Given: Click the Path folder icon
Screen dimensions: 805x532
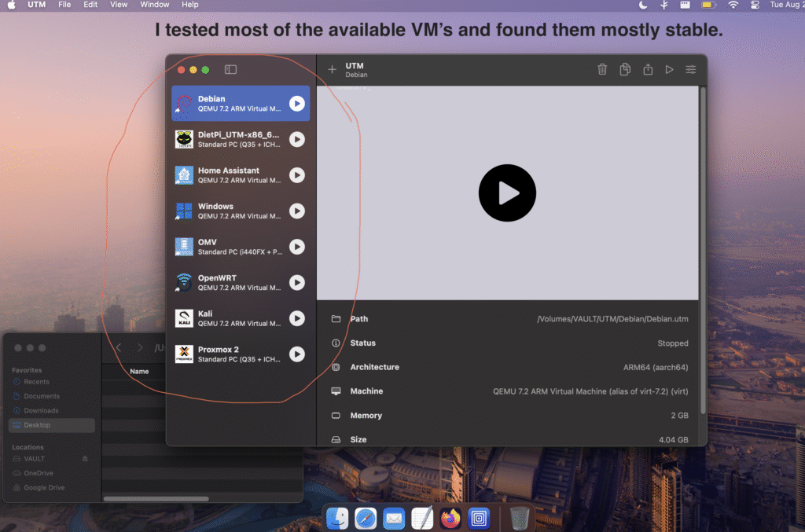Looking at the screenshot, I should (336, 318).
